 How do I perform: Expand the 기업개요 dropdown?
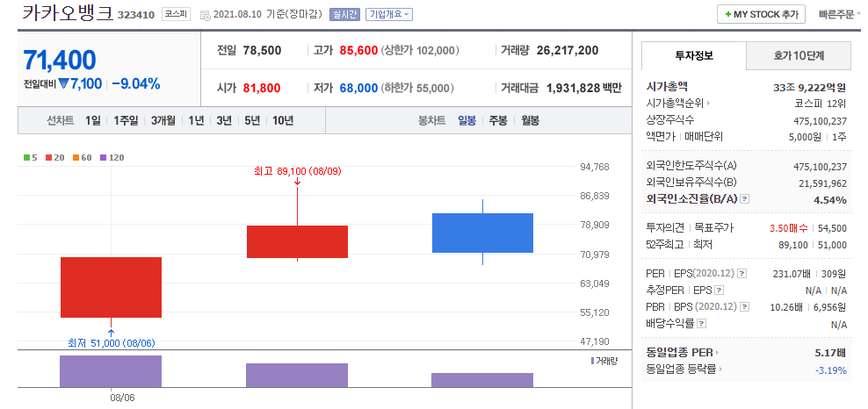388,15
